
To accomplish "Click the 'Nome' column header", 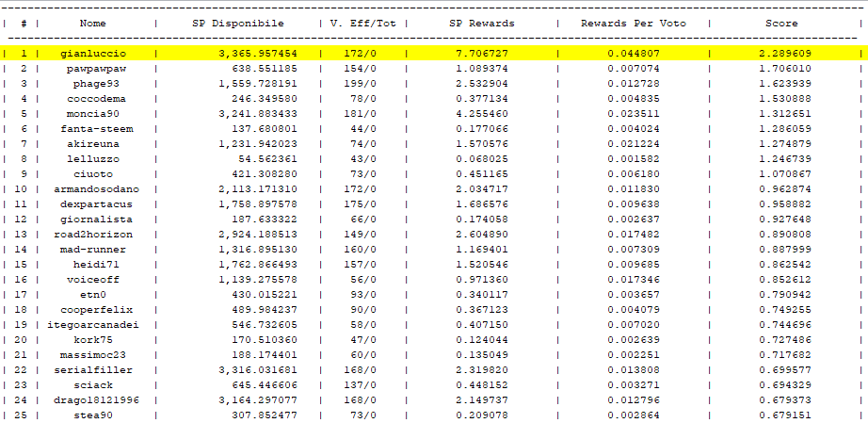I will [92, 24].
